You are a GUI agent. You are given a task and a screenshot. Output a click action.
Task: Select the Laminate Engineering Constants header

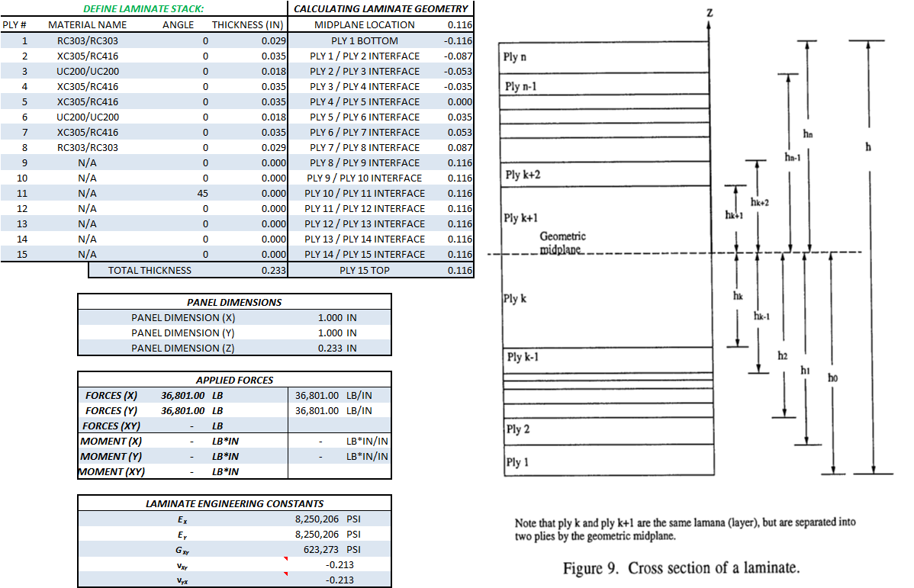point(234,503)
